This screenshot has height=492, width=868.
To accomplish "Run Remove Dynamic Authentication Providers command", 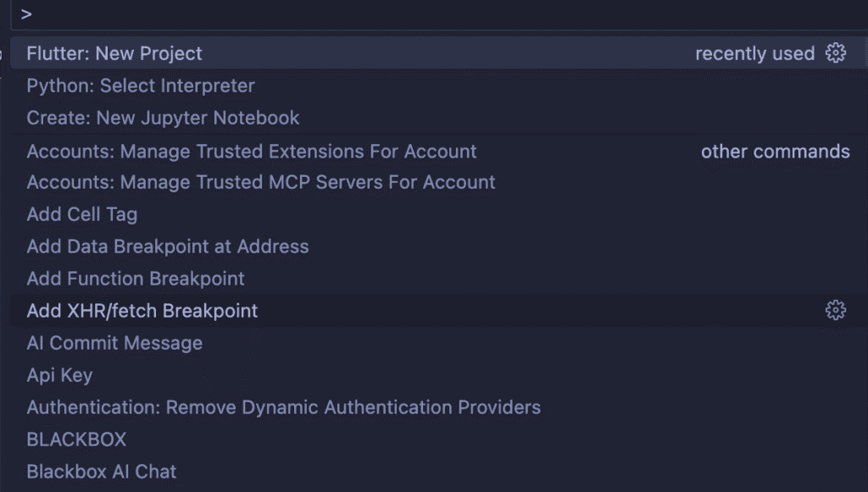I will coord(283,407).
